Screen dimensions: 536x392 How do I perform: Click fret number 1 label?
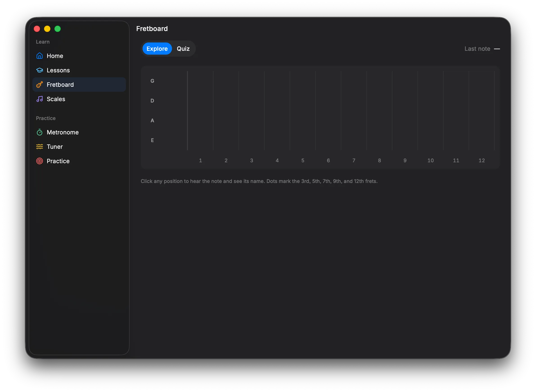[201, 161]
